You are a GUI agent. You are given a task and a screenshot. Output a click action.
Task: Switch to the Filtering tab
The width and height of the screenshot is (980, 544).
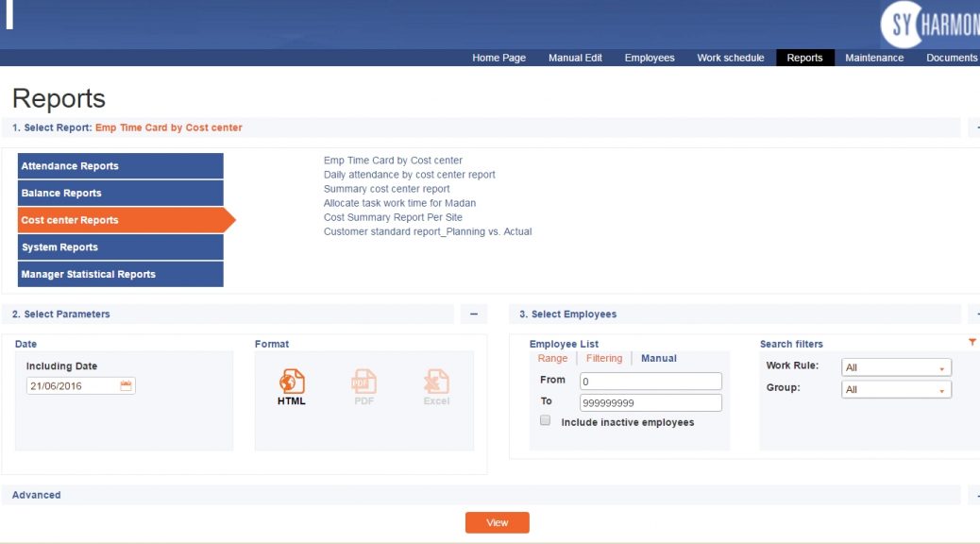(x=604, y=359)
